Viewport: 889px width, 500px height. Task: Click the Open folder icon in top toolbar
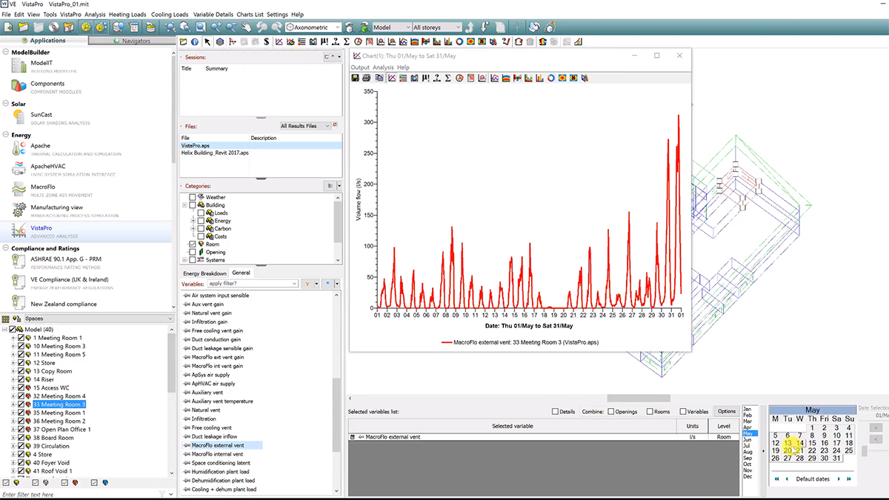23,27
